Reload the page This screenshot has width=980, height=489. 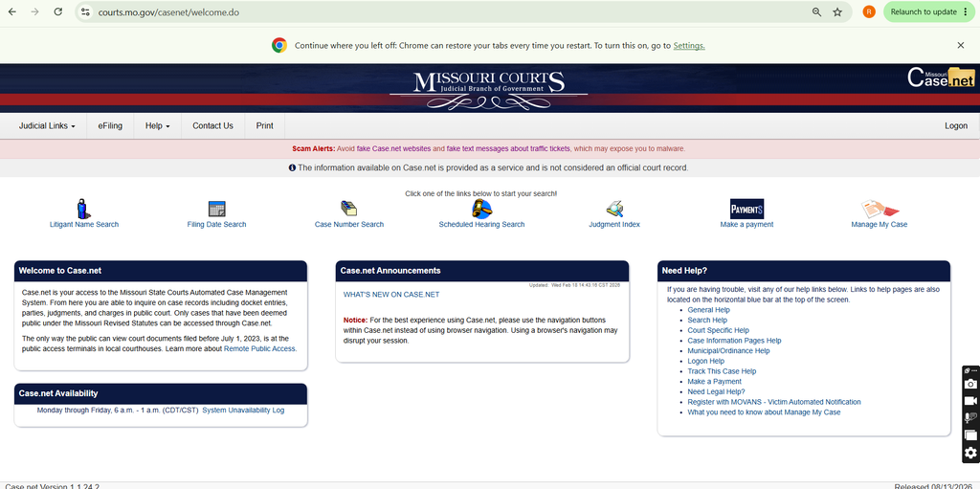(x=58, y=11)
